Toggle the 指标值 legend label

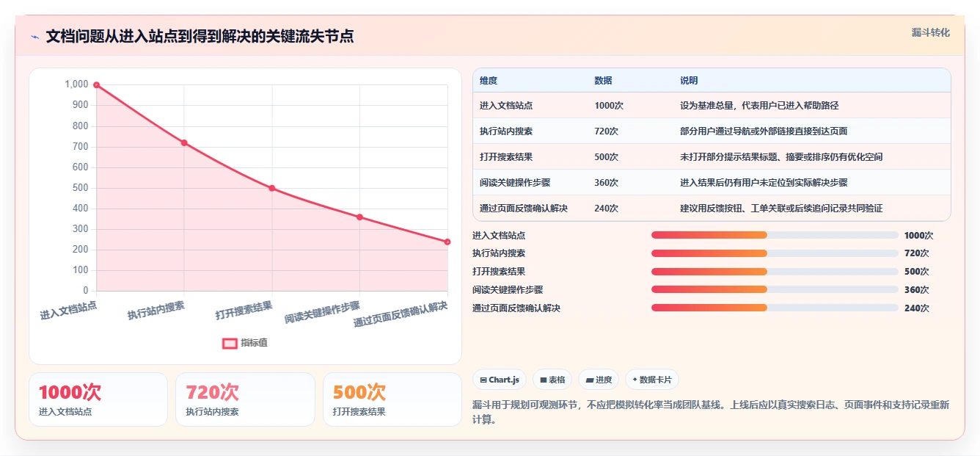[x=254, y=343]
